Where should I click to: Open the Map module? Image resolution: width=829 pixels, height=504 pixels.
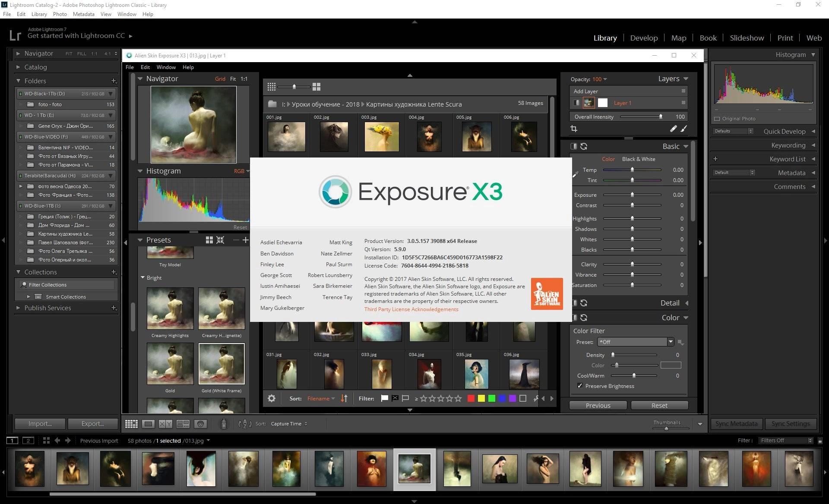[679, 38]
